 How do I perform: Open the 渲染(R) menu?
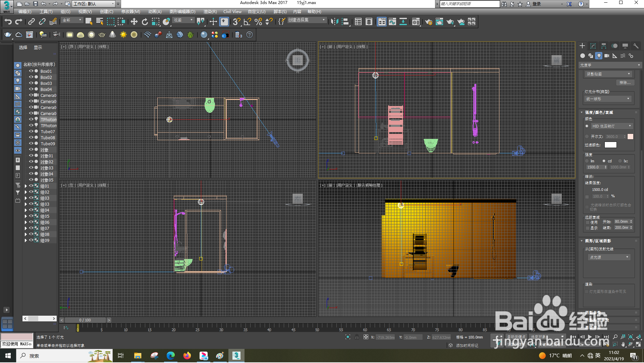point(210,12)
